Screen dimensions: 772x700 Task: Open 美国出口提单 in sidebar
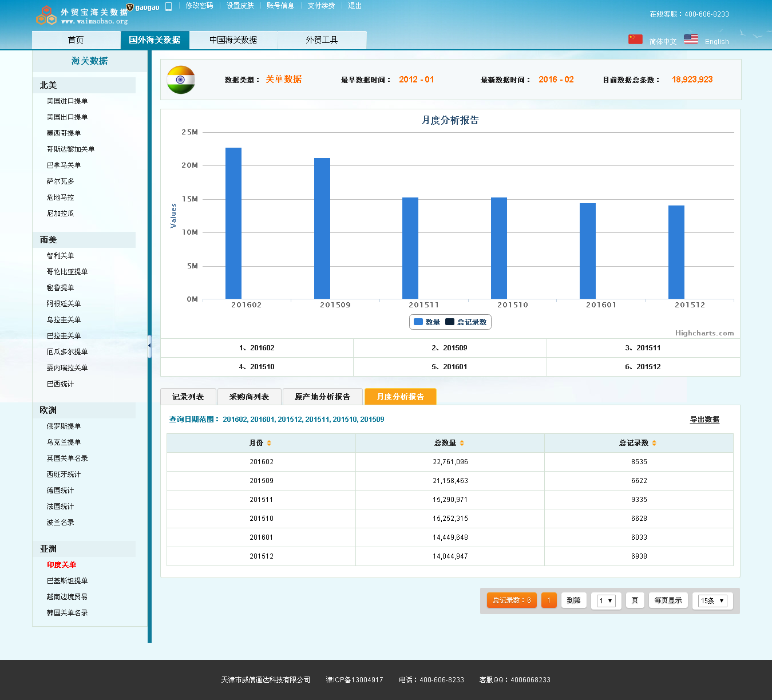[67, 117]
